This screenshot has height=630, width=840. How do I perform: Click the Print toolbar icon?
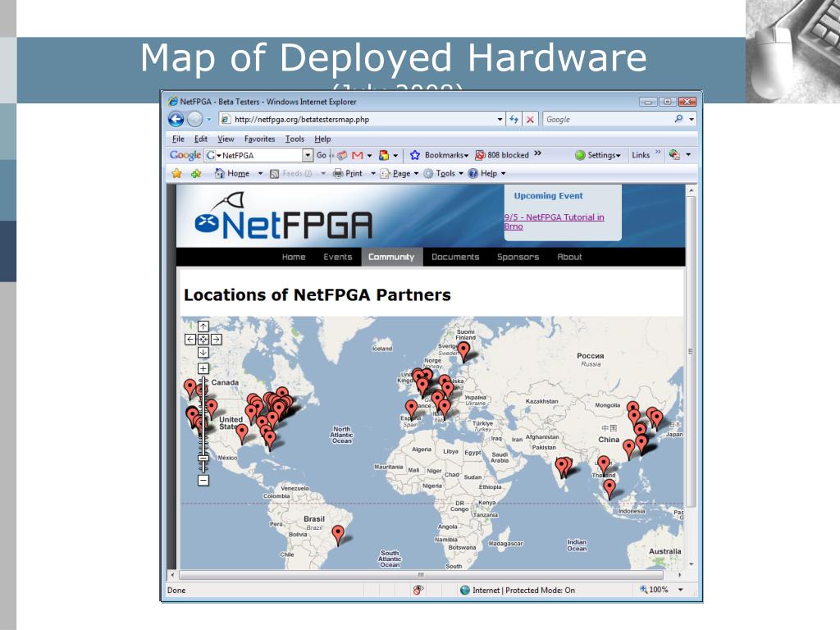pyautogui.click(x=337, y=173)
